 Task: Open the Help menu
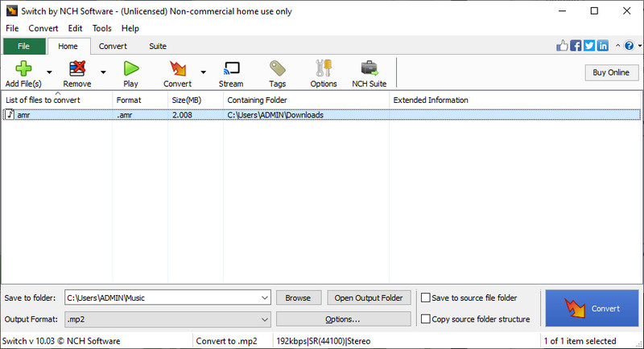(x=130, y=28)
